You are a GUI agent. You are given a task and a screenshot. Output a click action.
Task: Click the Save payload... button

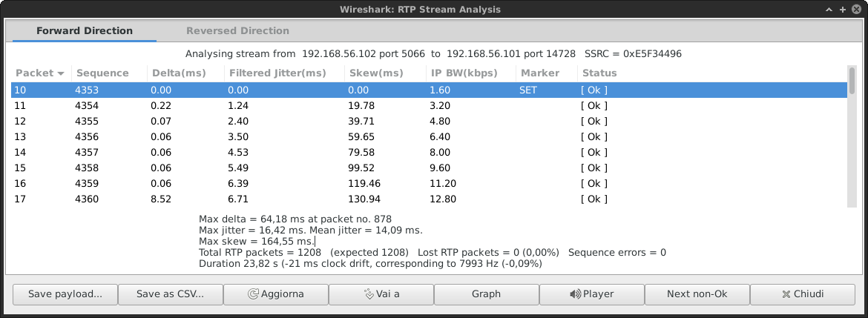pos(65,294)
